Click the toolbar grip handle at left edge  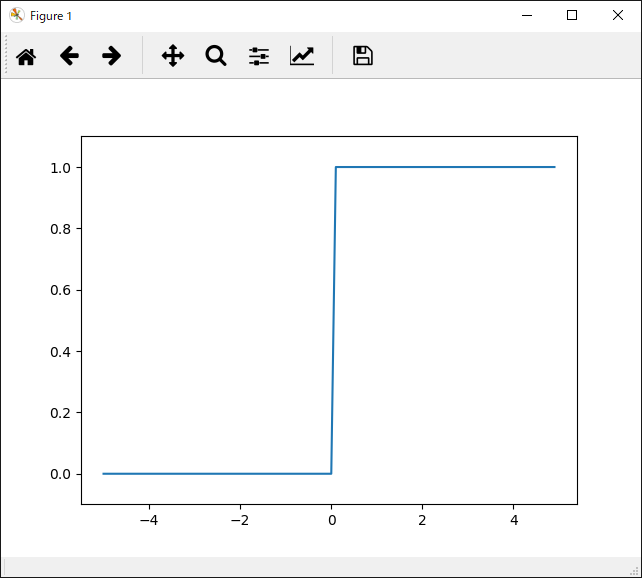(x=7, y=56)
